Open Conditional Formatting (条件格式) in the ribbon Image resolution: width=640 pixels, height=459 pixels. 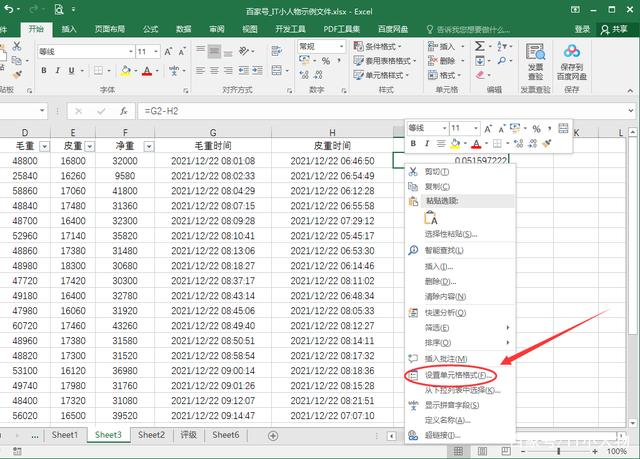click(380, 46)
